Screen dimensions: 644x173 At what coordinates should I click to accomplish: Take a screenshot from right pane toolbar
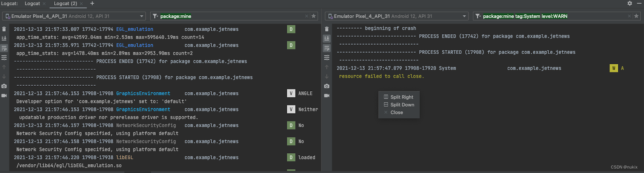327,86
